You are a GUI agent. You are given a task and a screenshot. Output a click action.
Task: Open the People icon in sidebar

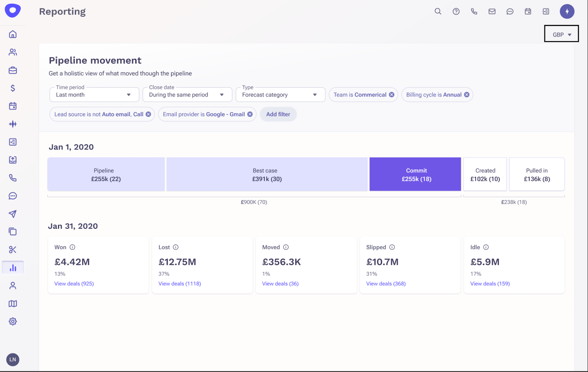tap(13, 52)
